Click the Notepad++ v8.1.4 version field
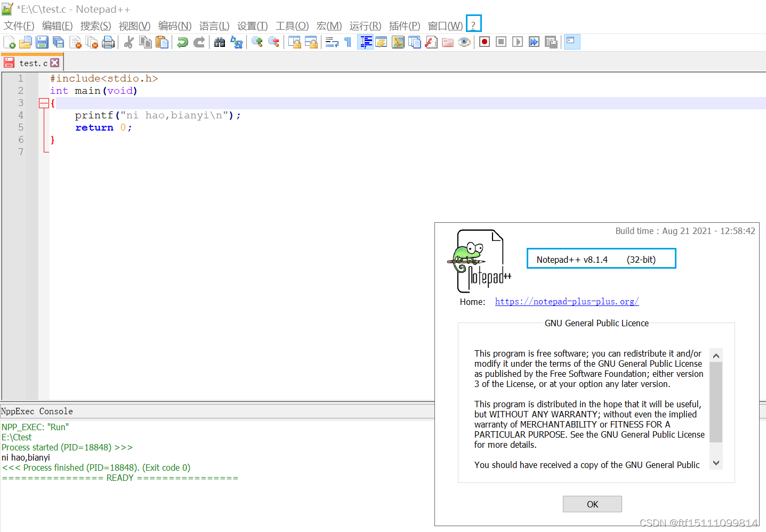Image resolution: width=766 pixels, height=532 pixels. [601, 259]
